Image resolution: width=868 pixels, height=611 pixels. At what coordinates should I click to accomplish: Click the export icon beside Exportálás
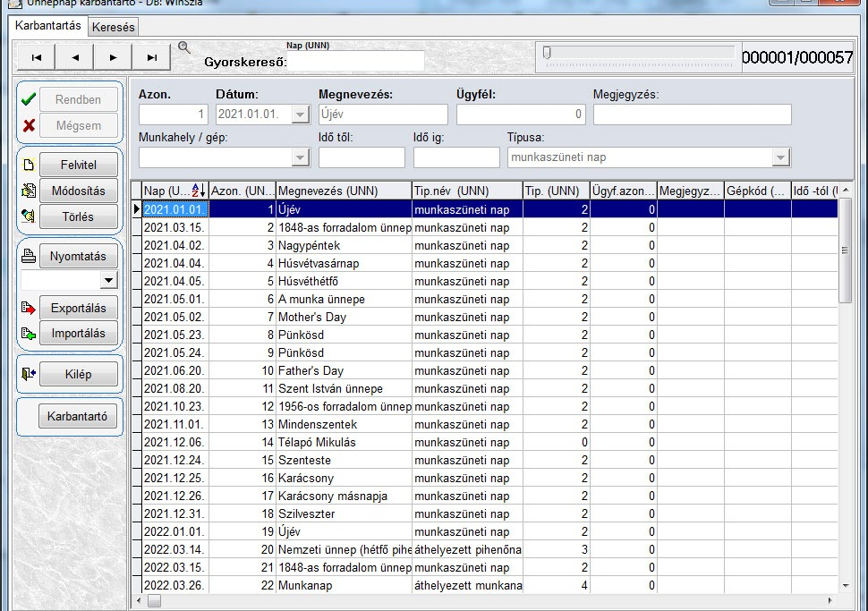click(29, 308)
